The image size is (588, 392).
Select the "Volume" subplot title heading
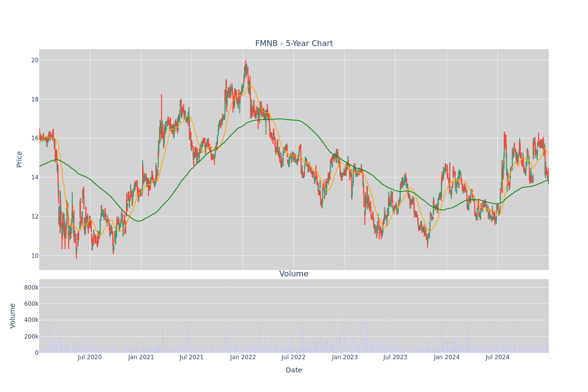click(294, 274)
